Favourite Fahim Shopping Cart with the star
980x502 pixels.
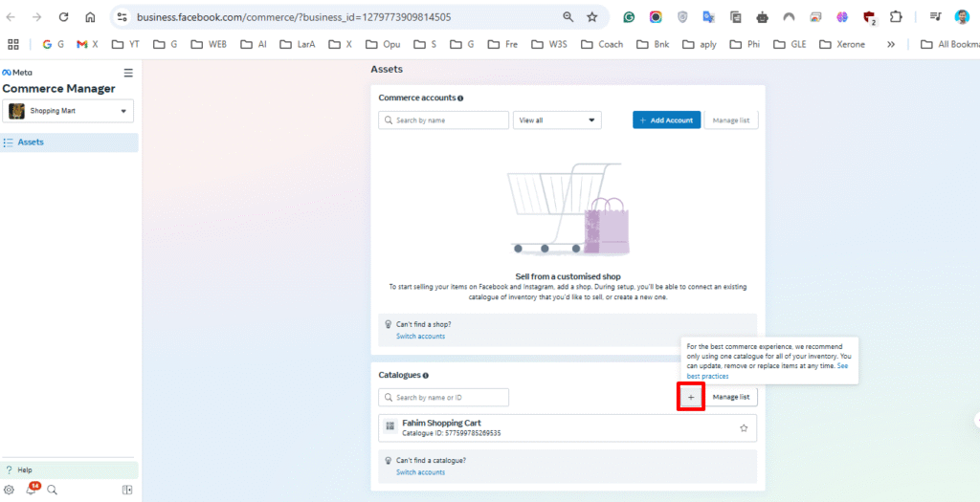coord(744,428)
